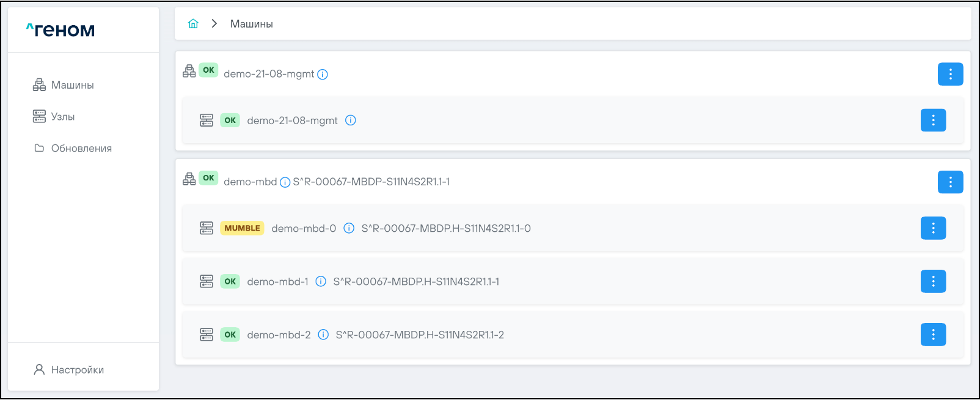Image resolution: width=980 pixels, height=400 pixels.
Task: Click Машины breadcrumb label
Action: [251, 24]
